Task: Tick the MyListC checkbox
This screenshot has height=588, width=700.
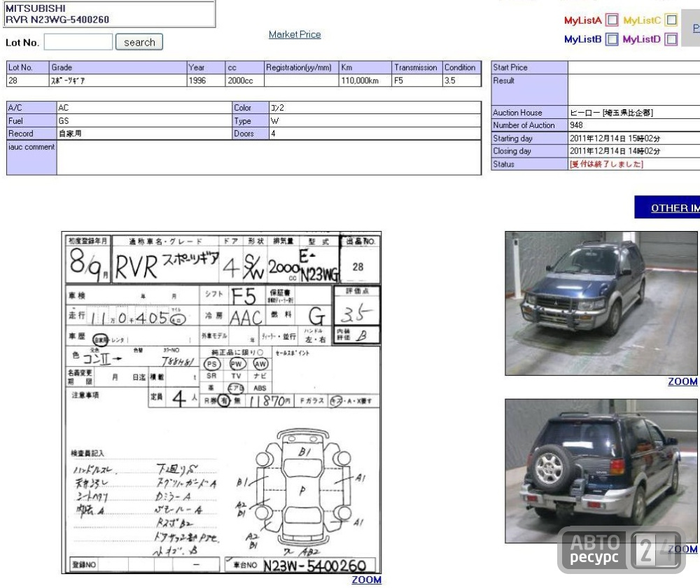Action: [671, 20]
